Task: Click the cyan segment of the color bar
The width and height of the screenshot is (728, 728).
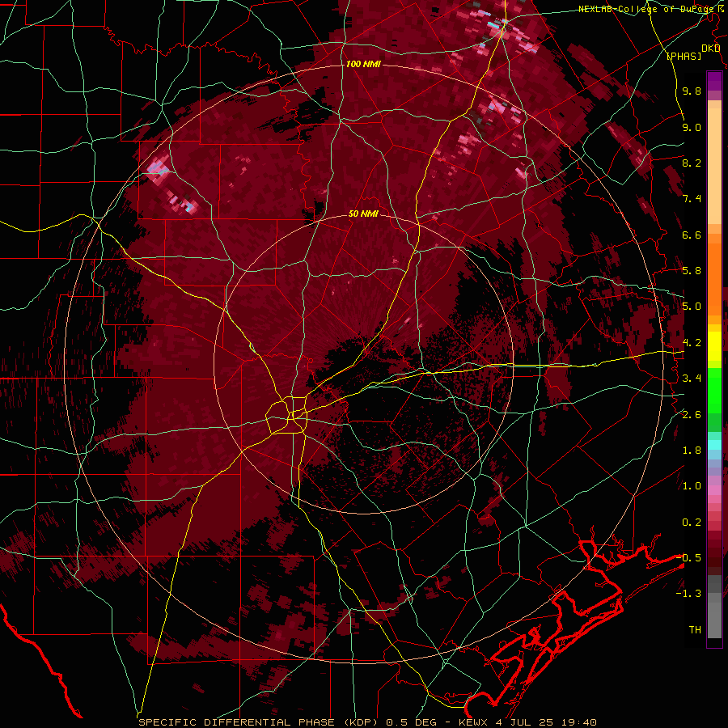Action: pos(714,444)
